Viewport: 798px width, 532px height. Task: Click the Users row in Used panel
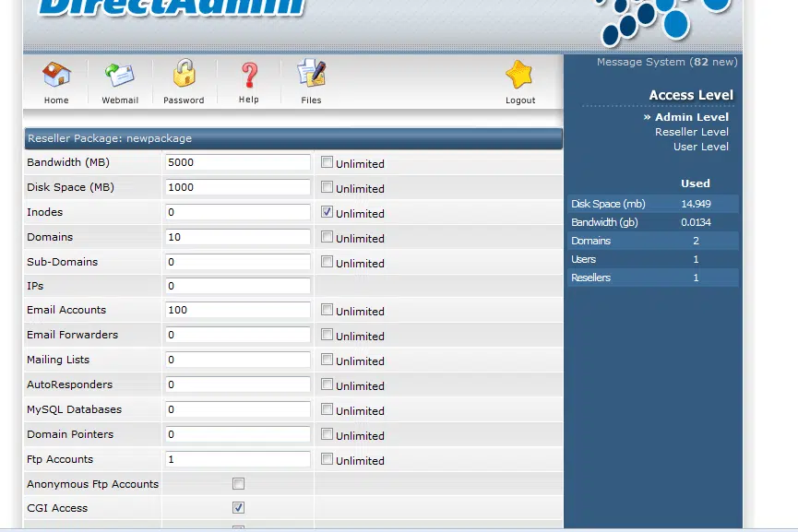[x=653, y=259]
